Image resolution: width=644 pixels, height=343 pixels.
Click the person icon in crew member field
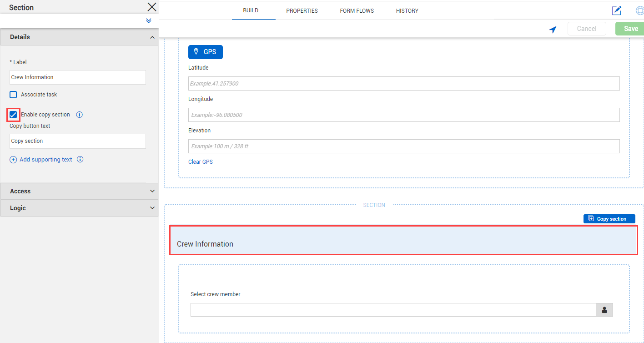pyautogui.click(x=604, y=310)
